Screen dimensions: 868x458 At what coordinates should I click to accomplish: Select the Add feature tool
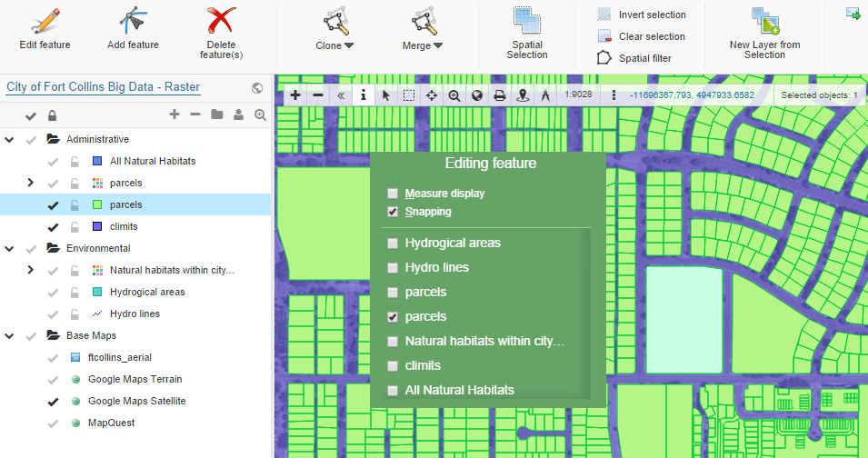click(133, 29)
